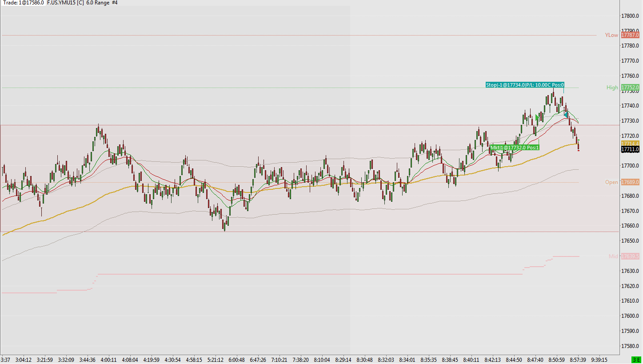The width and height of the screenshot is (643, 364).
Task: Click the 7:38:20 time axis label
Action: point(300,360)
